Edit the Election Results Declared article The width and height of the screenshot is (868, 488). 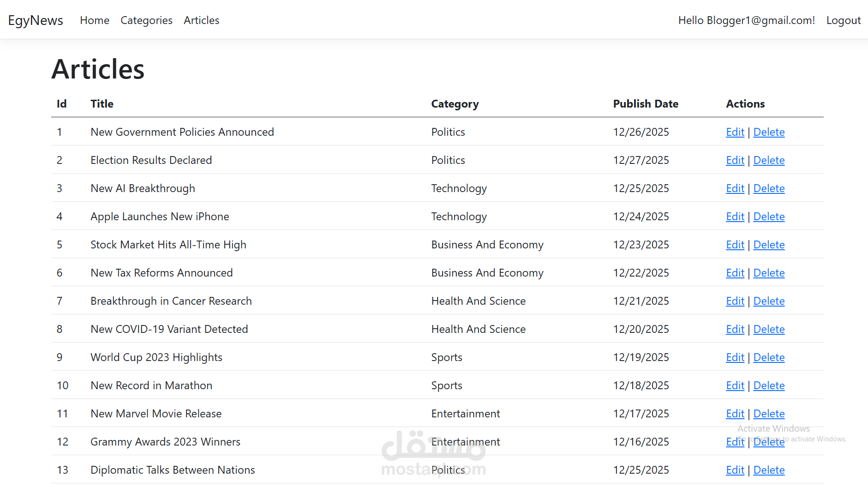(735, 160)
